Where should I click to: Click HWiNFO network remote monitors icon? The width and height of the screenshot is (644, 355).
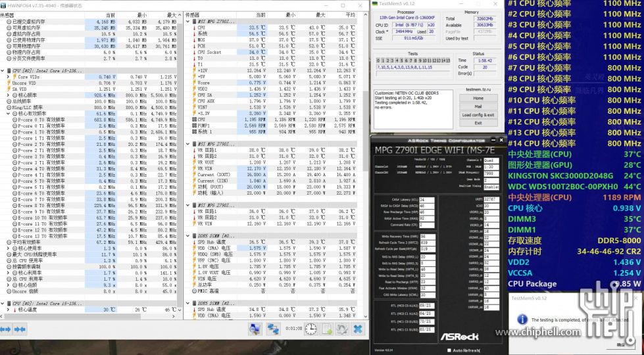[273, 329]
